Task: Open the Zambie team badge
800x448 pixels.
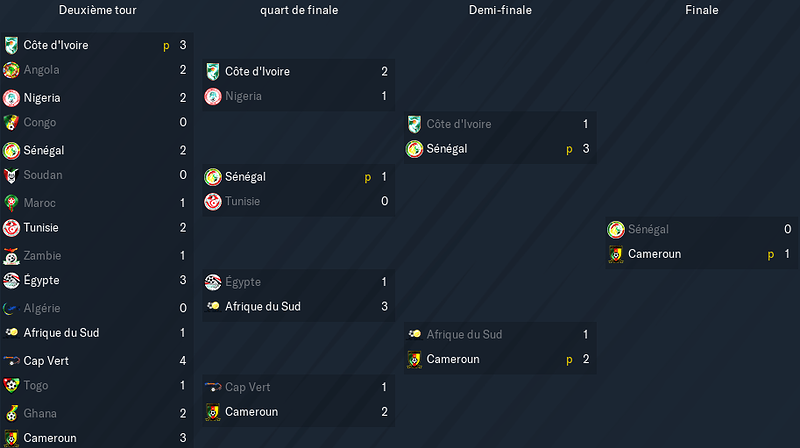Action: pos(11,256)
